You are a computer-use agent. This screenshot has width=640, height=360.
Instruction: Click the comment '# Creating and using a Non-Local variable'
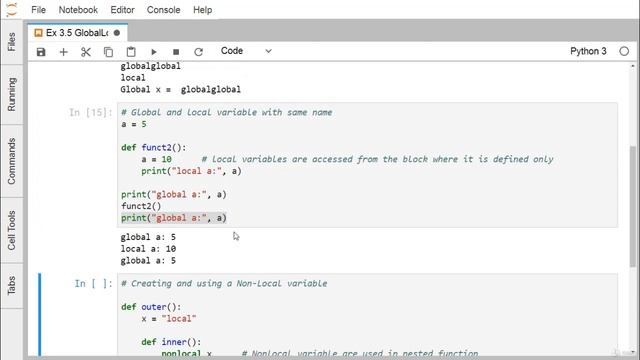point(224,283)
